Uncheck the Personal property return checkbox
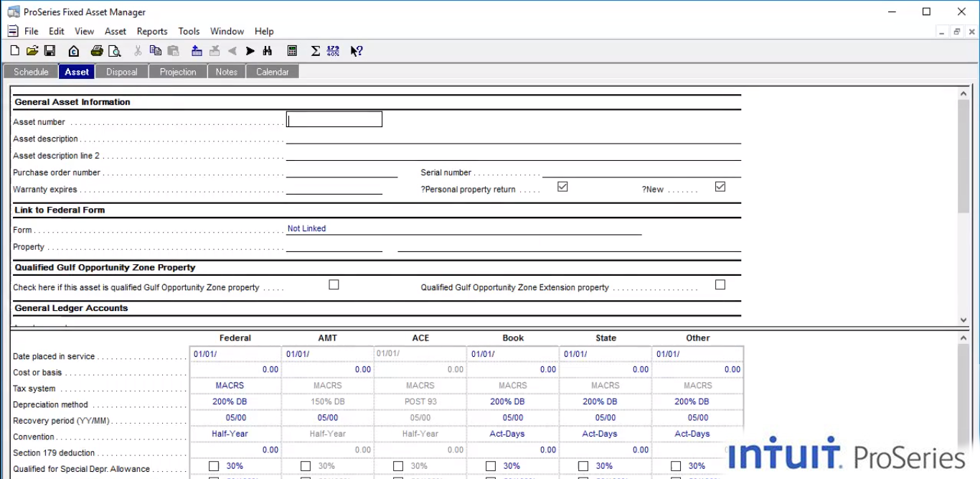Viewport: 980px width, 479px height. click(562, 187)
